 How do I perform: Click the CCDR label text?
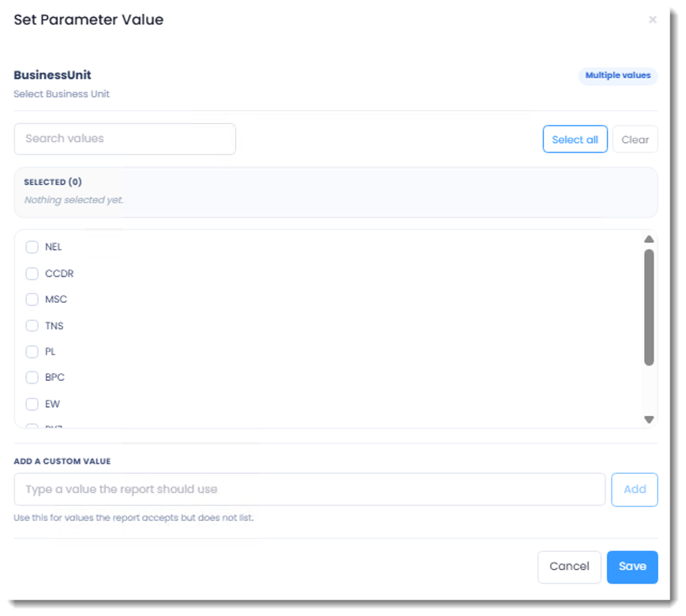tap(59, 274)
